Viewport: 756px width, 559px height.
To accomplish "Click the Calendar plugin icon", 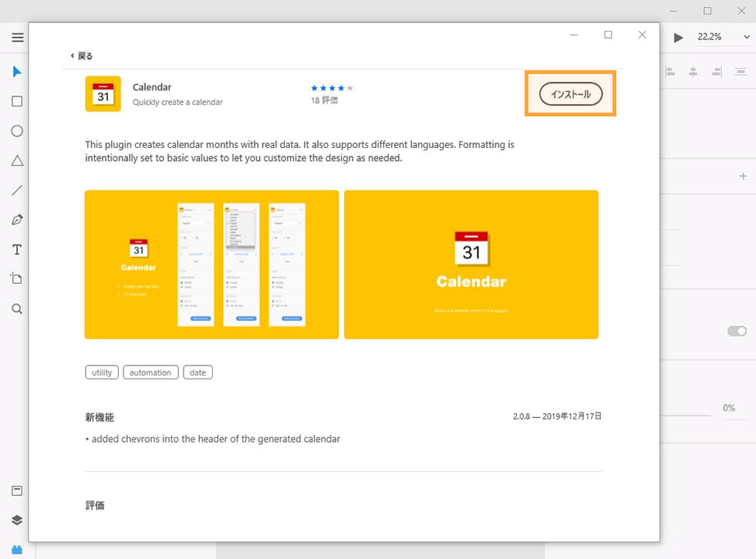I will pyautogui.click(x=103, y=94).
